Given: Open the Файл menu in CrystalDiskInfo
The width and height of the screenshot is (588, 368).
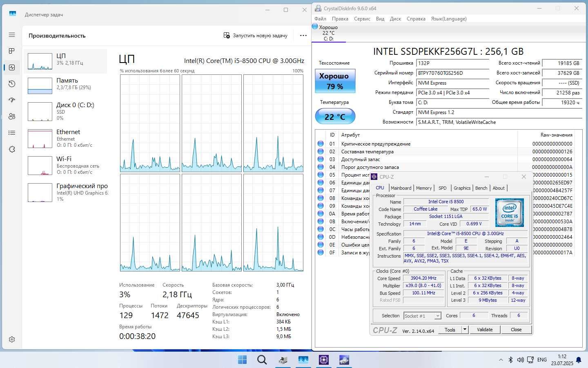Looking at the screenshot, I should point(320,19).
